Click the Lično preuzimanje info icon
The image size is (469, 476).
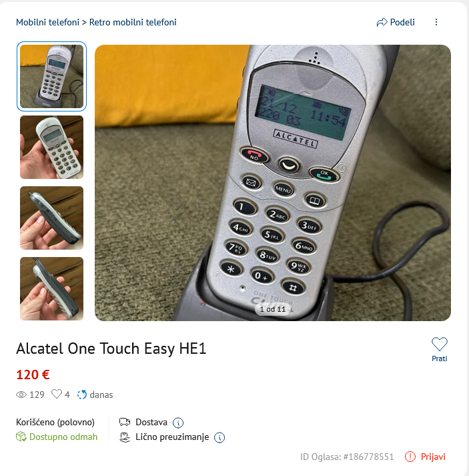coord(219,437)
